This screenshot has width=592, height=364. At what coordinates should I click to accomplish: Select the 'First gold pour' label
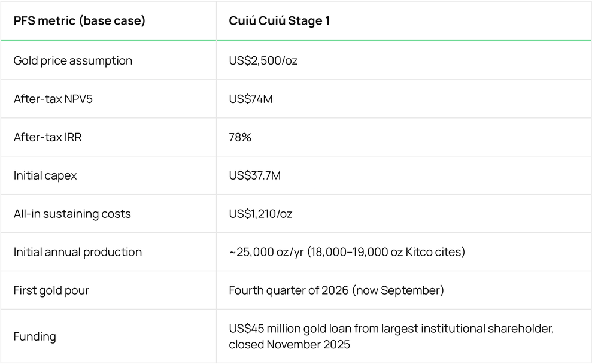(x=51, y=290)
